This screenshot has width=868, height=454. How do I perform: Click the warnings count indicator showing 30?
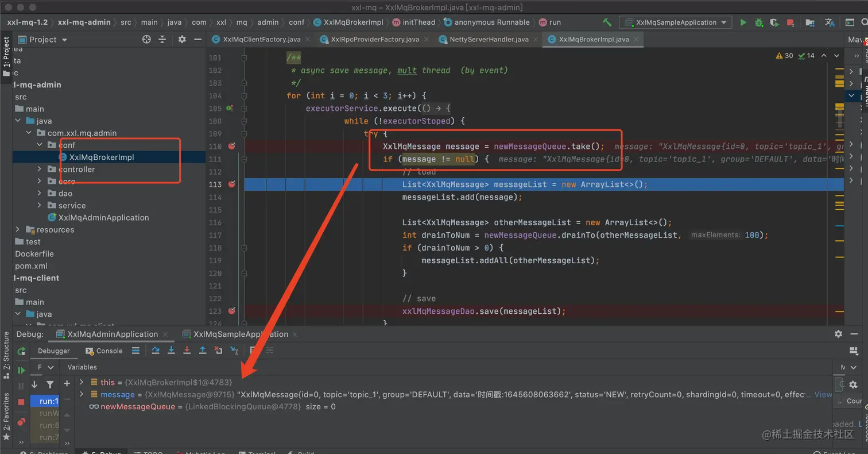point(785,56)
